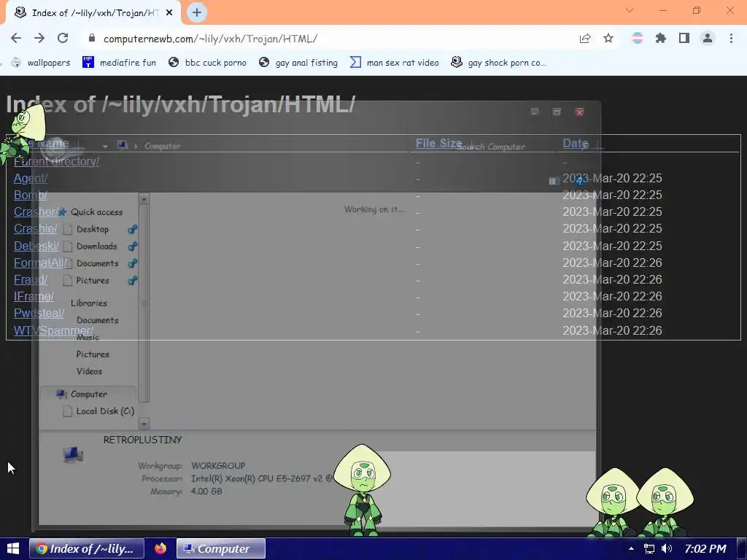Switch to Computer taskbar button

[x=220, y=548]
